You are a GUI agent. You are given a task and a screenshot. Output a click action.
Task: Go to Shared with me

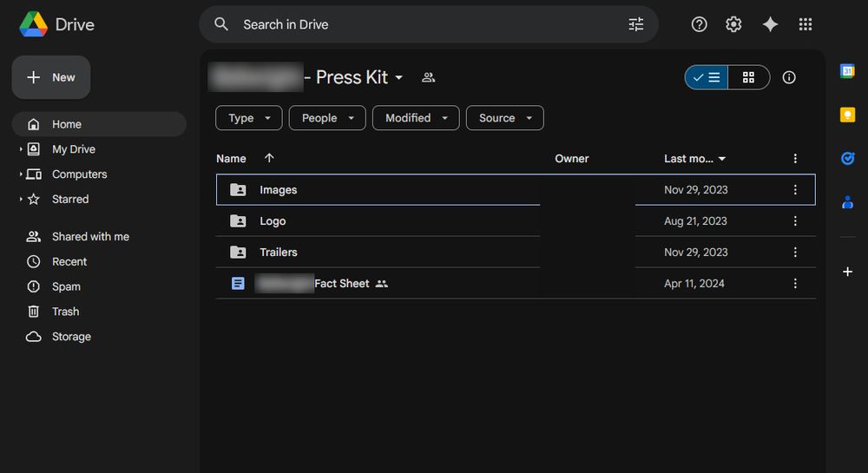(90, 236)
